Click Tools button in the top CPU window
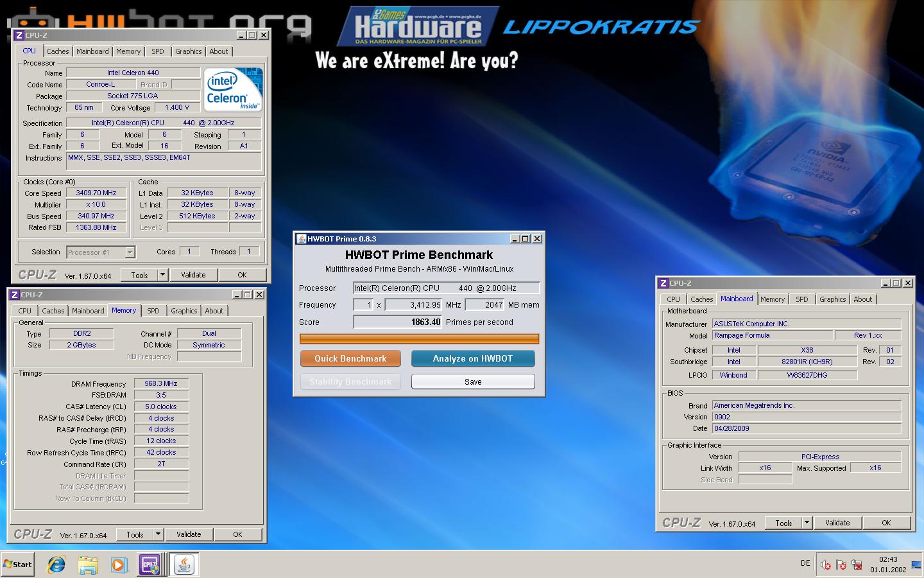 click(x=139, y=275)
